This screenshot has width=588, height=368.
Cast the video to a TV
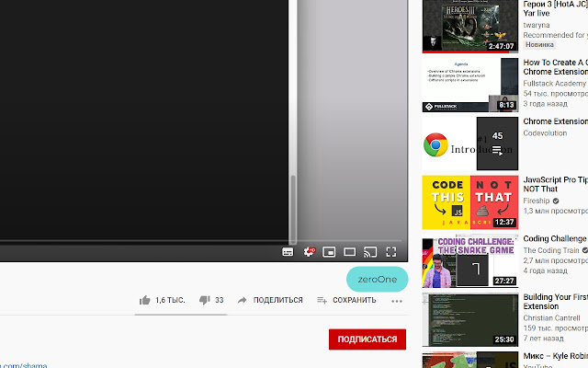click(370, 252)
